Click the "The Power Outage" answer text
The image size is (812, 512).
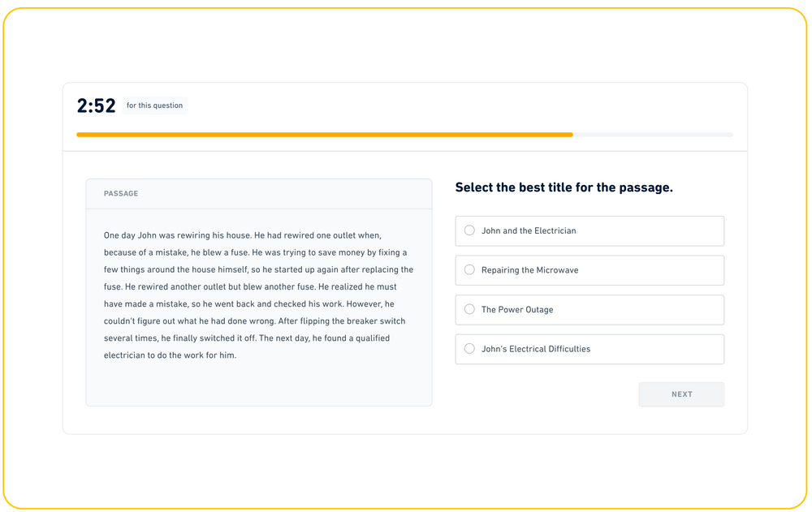tap(517, 310)
